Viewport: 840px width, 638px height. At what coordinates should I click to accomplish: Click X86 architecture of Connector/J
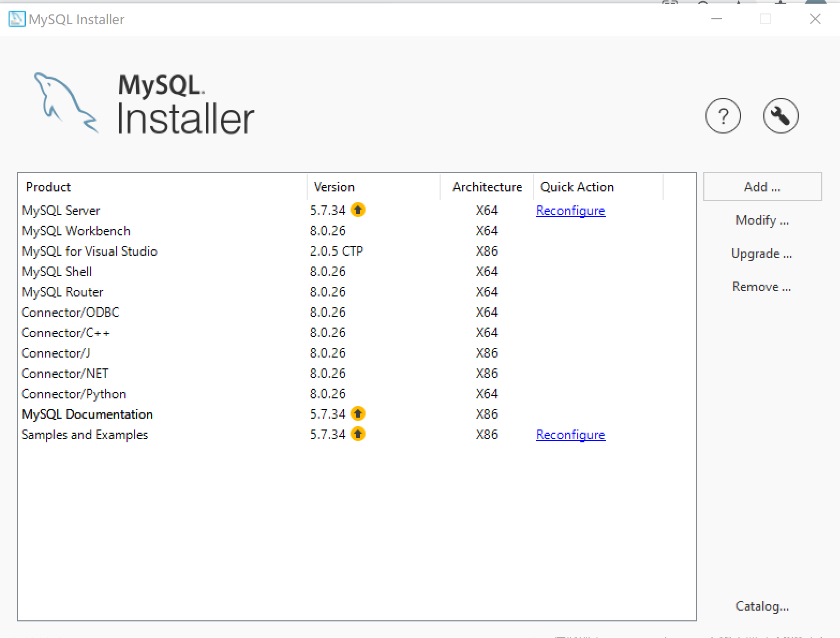coord(487,353)
